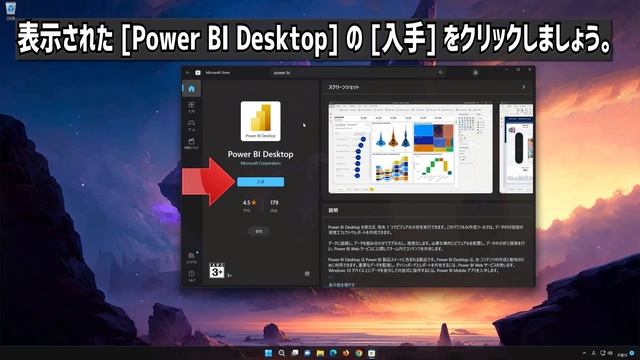Click the IARC 3+ age rating badge
This screenshot has height=360, width=640.
217,271
